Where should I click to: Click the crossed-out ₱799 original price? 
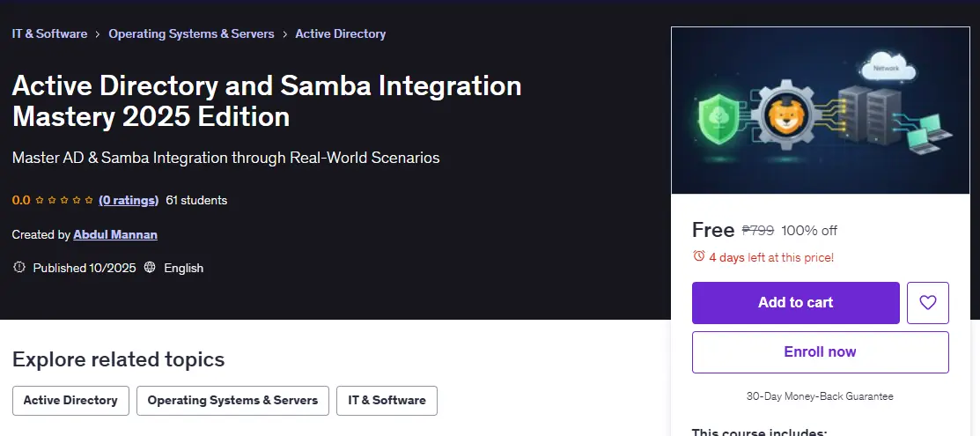tap(757, 230)
